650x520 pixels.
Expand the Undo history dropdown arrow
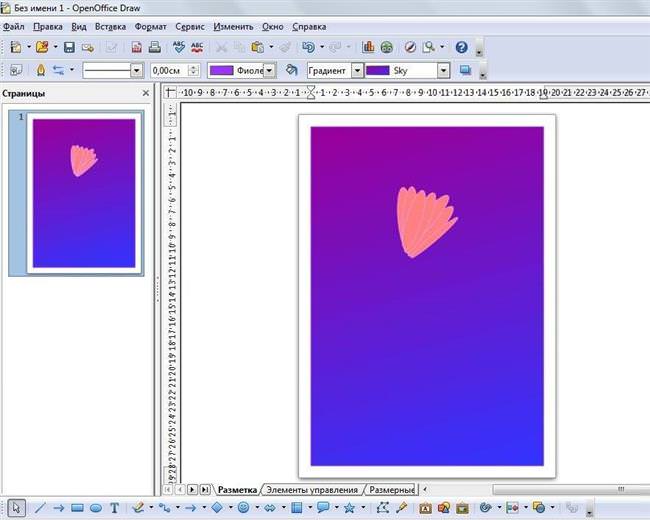pos(322,47)
